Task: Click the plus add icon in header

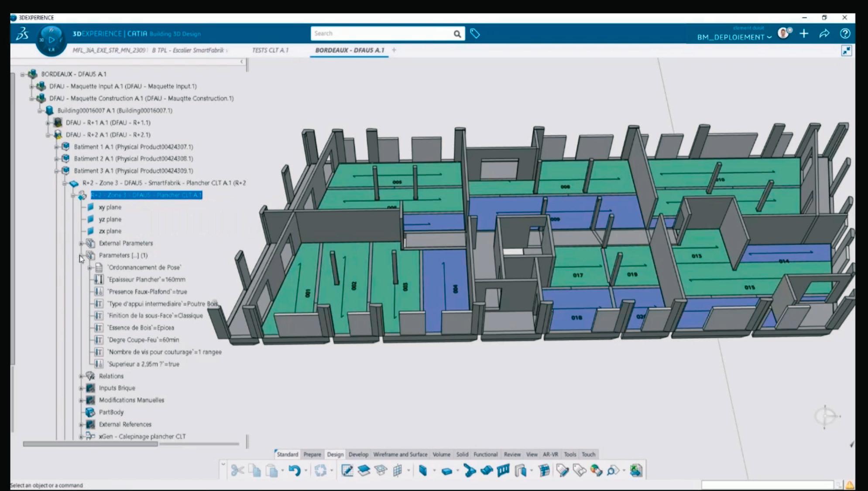Action: point(804,34)
